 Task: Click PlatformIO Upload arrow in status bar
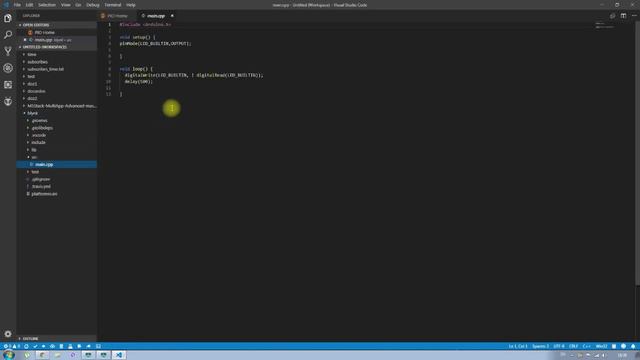coord(43,346)
